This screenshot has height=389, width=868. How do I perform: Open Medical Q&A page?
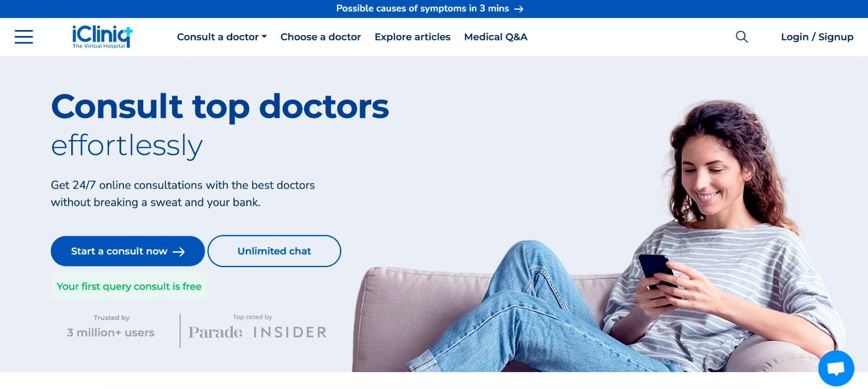point(495,37)
